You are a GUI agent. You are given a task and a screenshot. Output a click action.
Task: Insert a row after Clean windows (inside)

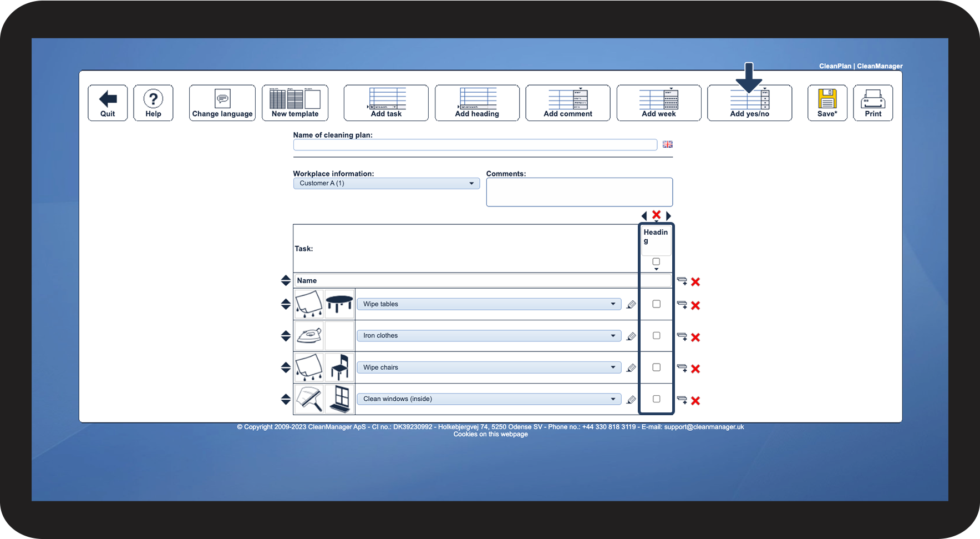coord(682,400)
